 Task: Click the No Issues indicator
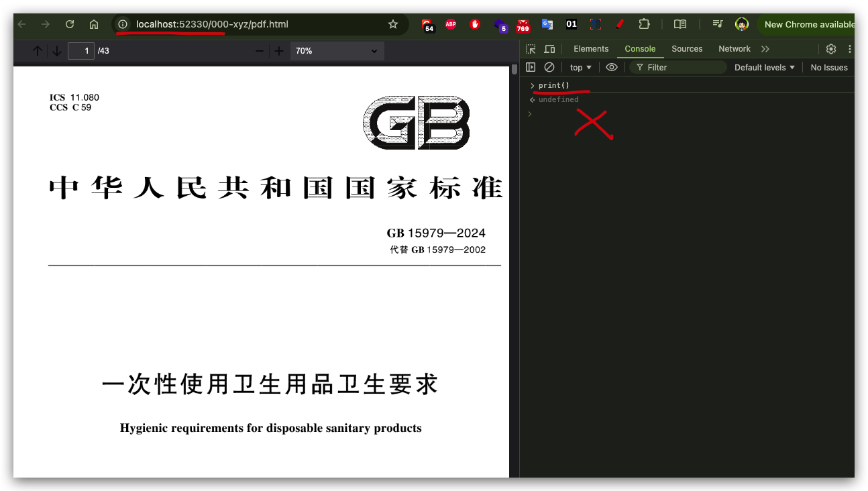[x=829, y=67]
